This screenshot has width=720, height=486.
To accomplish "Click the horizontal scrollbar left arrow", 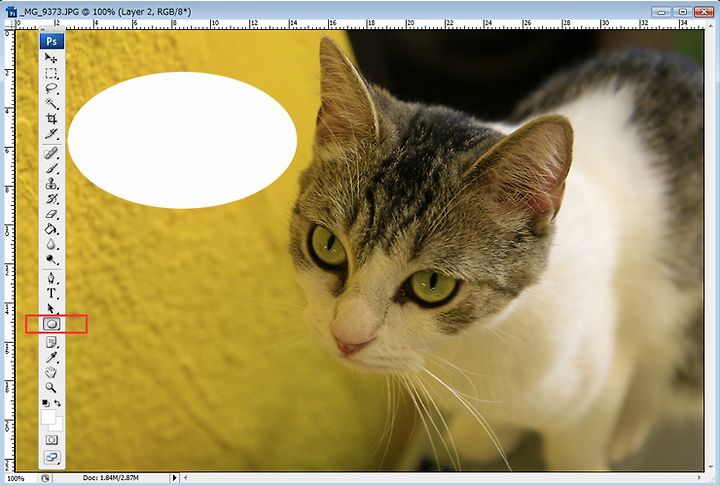I will point(186,478).
